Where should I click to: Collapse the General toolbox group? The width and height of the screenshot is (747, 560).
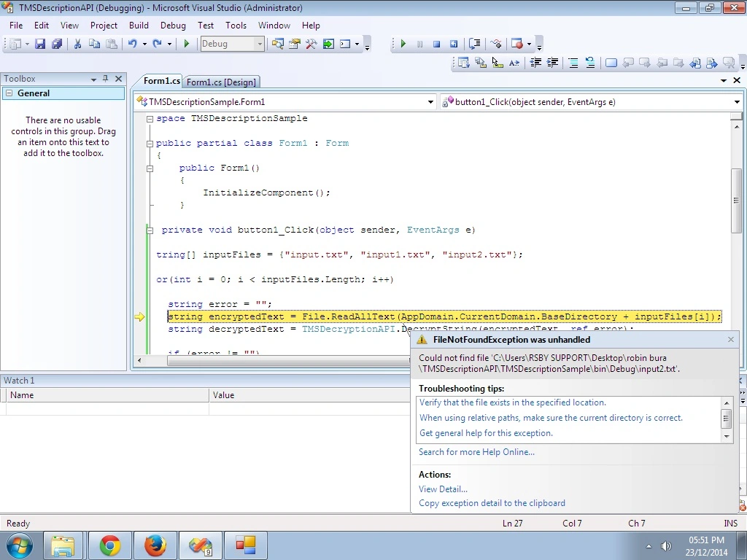(9, 93)
